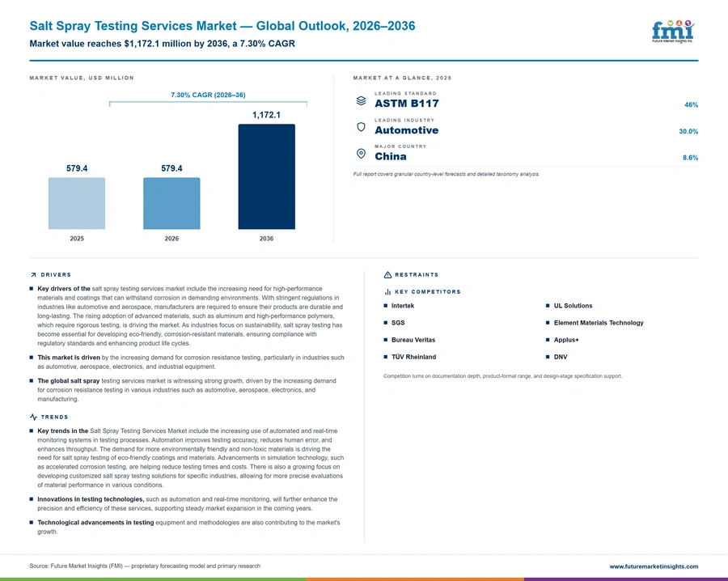
Task: Click the Key Competitors section heading
Action: (x=428, y=291)
